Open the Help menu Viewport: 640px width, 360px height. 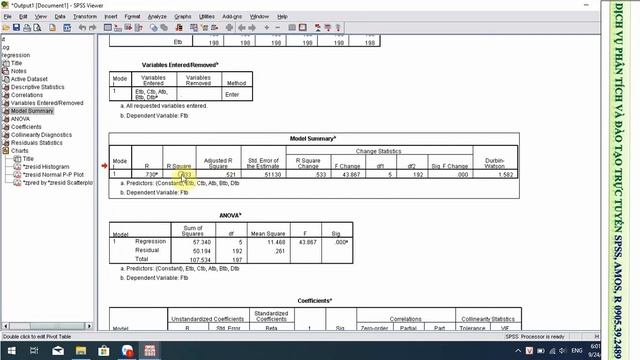(282, 17)
